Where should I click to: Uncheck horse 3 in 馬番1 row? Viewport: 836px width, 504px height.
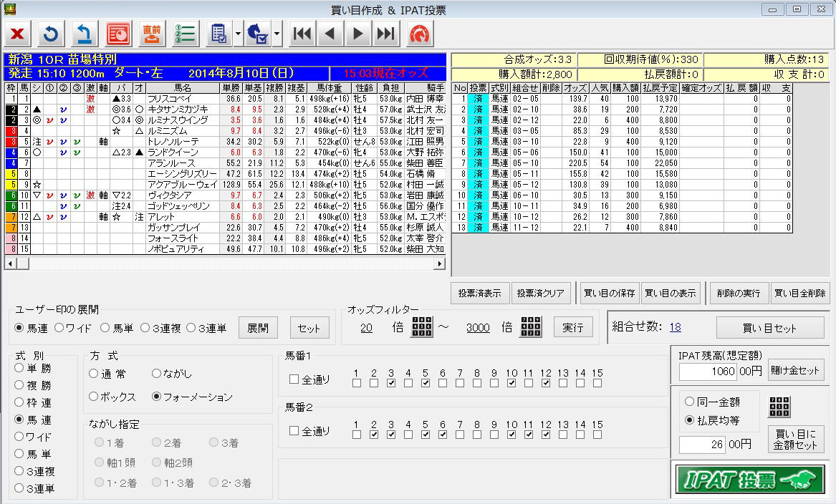point(391,383)
